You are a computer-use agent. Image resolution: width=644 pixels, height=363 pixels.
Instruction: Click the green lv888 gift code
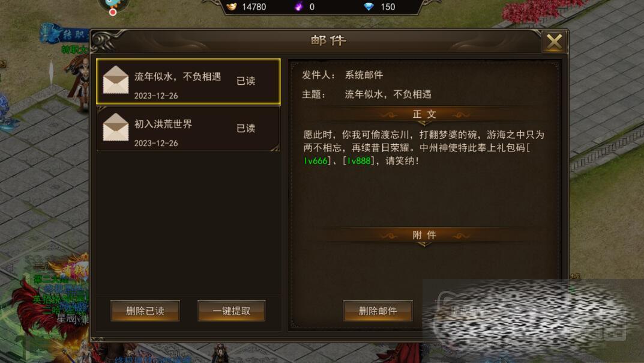358,160
